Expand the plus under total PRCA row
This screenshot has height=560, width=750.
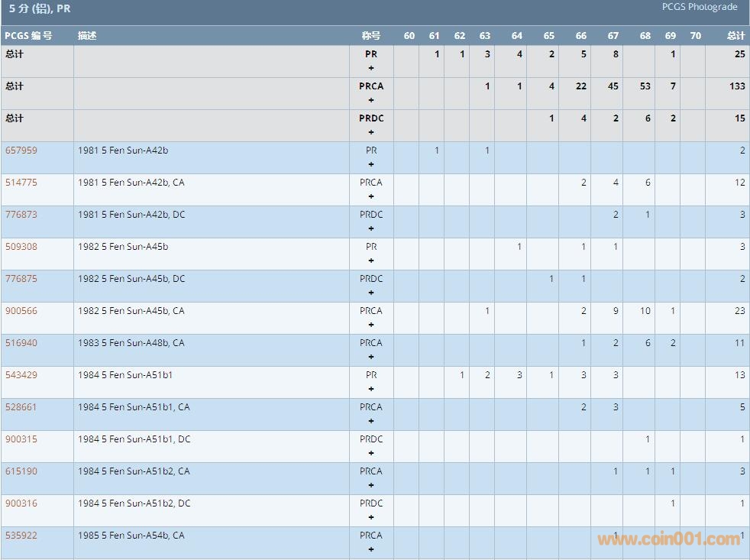pos(371,100)
